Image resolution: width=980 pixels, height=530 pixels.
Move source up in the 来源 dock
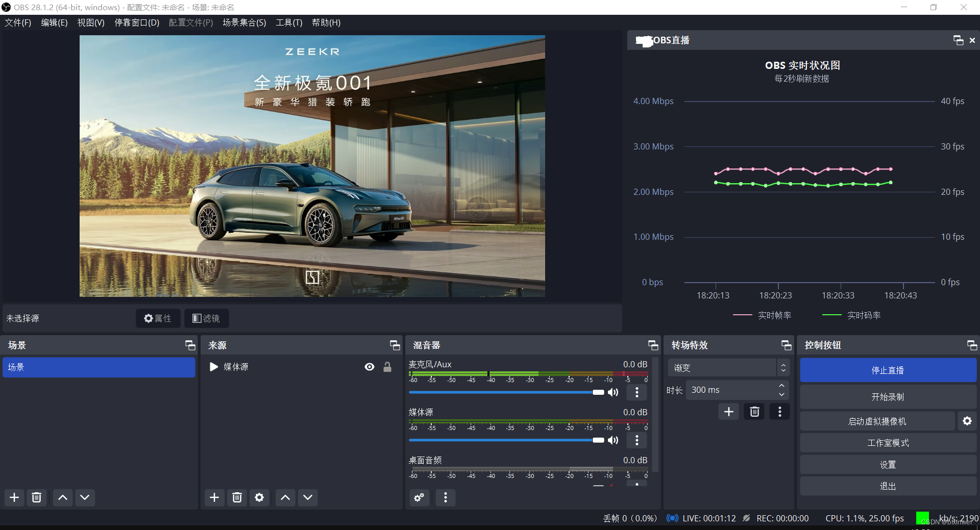coord(285,497)
